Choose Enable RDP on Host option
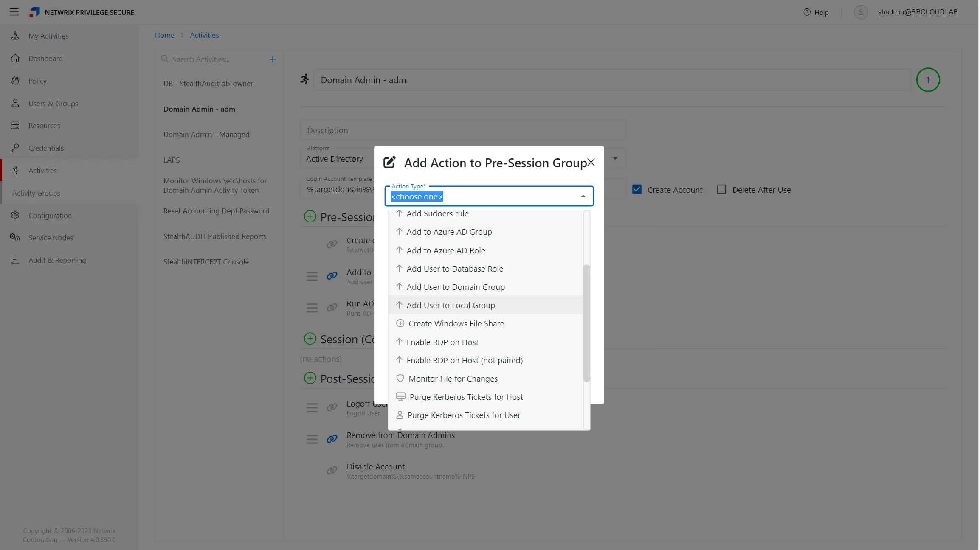The height and width of the screenshot is (550, 980). tap(485, 342)
